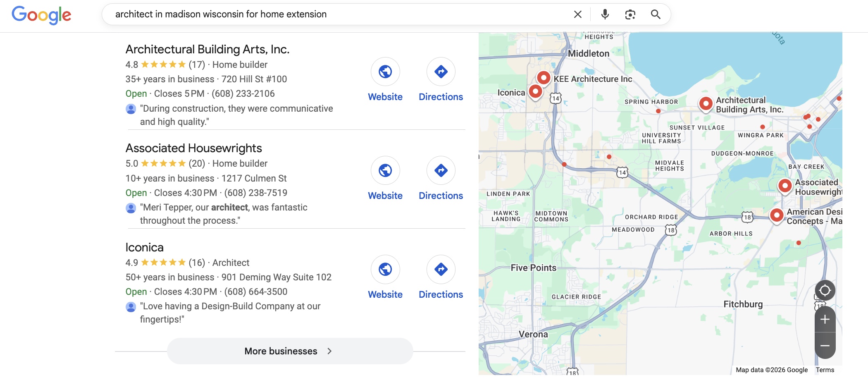Viewport: 868px width, 392px height.
Task: Start voice search with microphone
Action: 605,14
